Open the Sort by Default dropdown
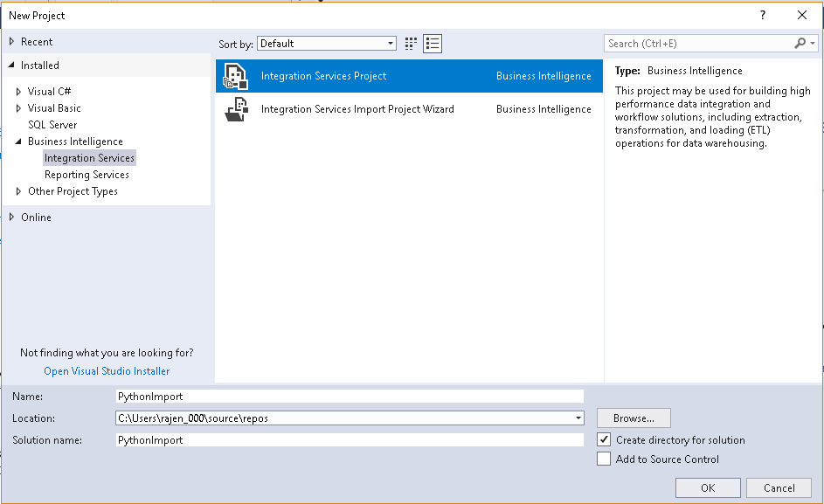 (x=326, y=44)
